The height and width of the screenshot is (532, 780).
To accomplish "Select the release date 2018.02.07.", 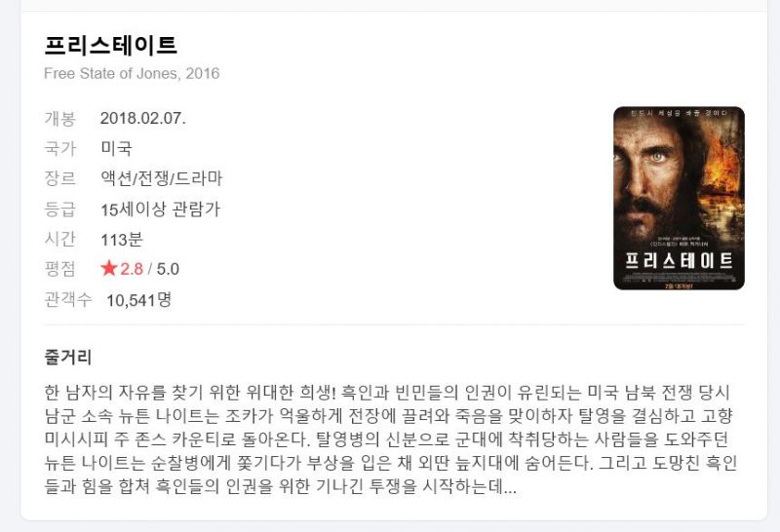I will (143, 118).
